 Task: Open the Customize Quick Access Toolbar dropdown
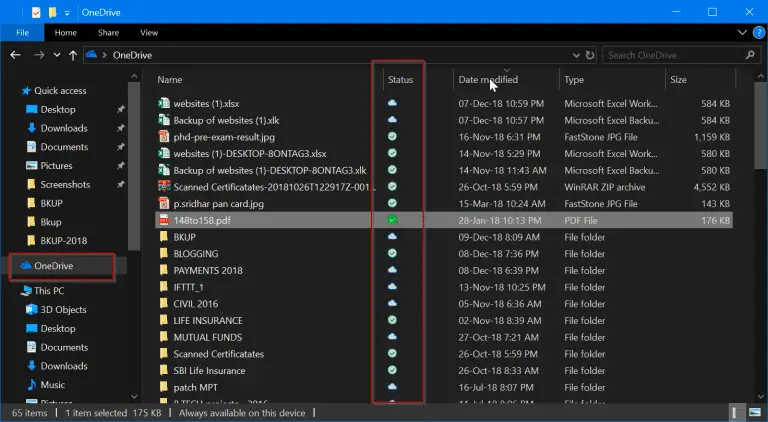(x=67, y=13)
